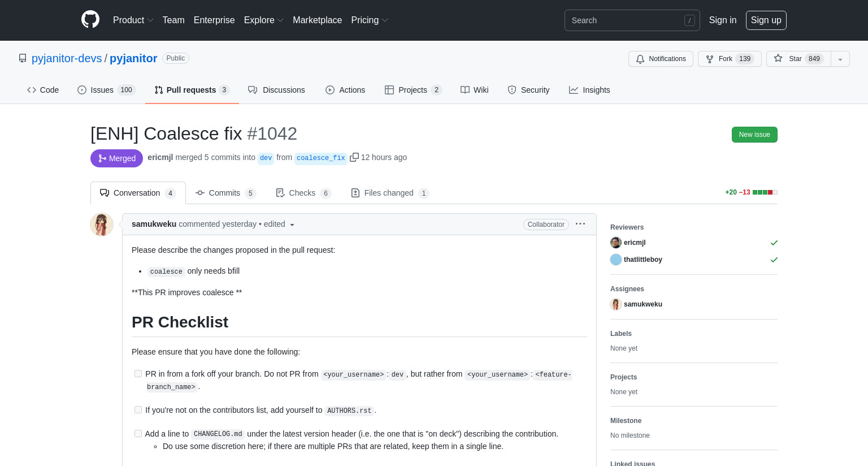Open the Actions tab
Image resolution: width=868 pixels, height=466 pixels.
[345, 90]
